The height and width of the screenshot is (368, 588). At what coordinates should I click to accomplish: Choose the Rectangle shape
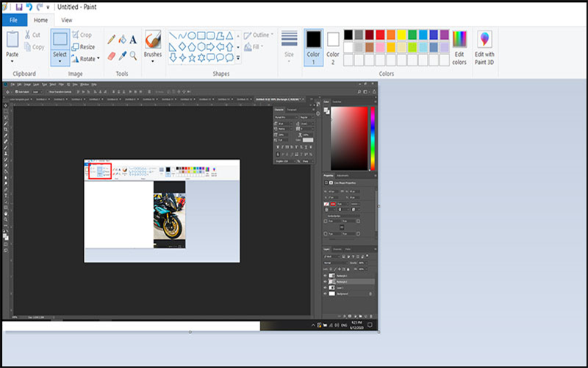pos(201,36)
